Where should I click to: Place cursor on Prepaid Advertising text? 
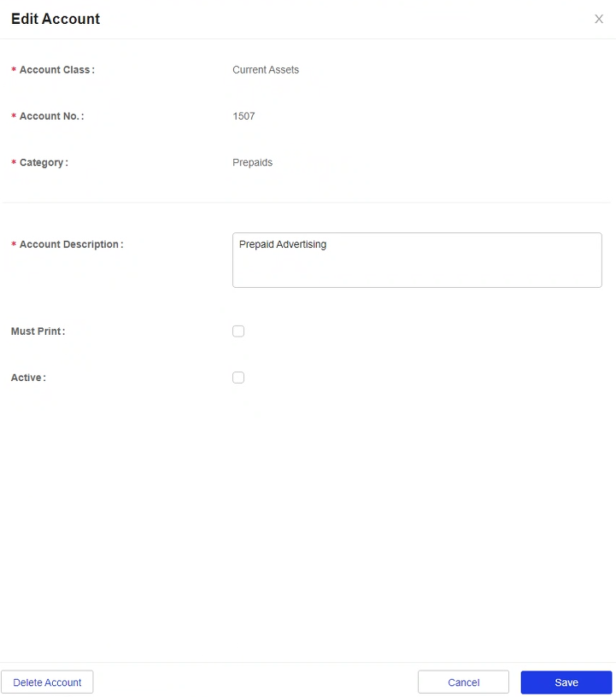click(283, 244)
